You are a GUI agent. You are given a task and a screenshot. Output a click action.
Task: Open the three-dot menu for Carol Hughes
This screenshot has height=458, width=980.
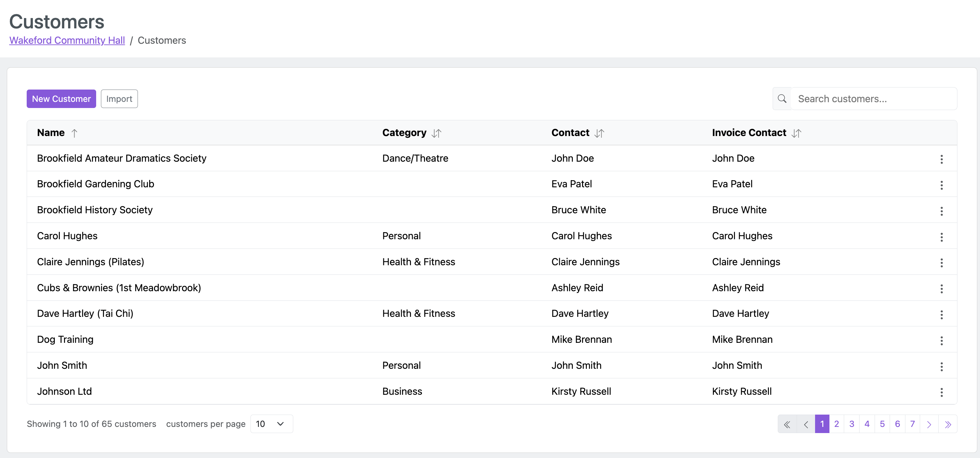click(941, 237)
